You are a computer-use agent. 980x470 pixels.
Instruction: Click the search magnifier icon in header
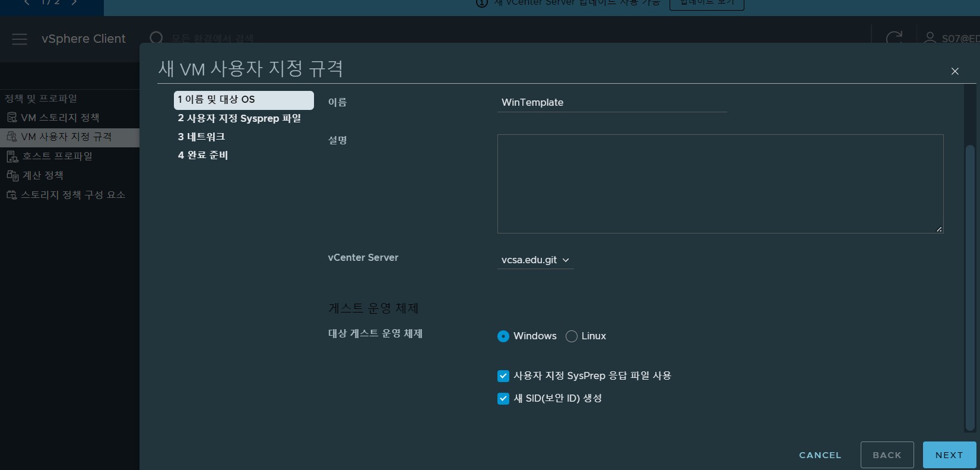point(156,38)
